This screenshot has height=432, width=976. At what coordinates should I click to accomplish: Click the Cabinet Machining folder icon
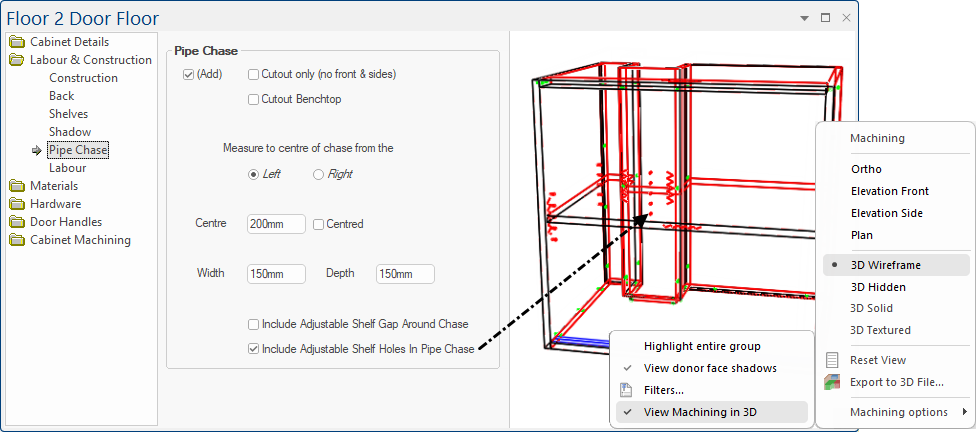click(17, 240)
